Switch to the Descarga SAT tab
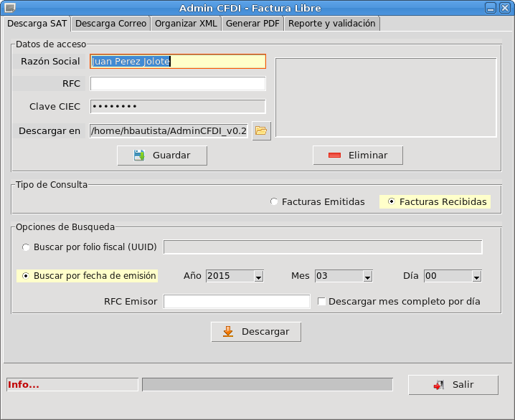515x420 pixels. (37, 24)
